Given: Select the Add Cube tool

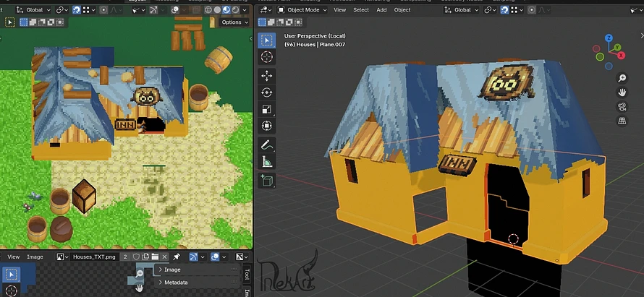Looking at the screenshot, I should click(x=266, y=181).
